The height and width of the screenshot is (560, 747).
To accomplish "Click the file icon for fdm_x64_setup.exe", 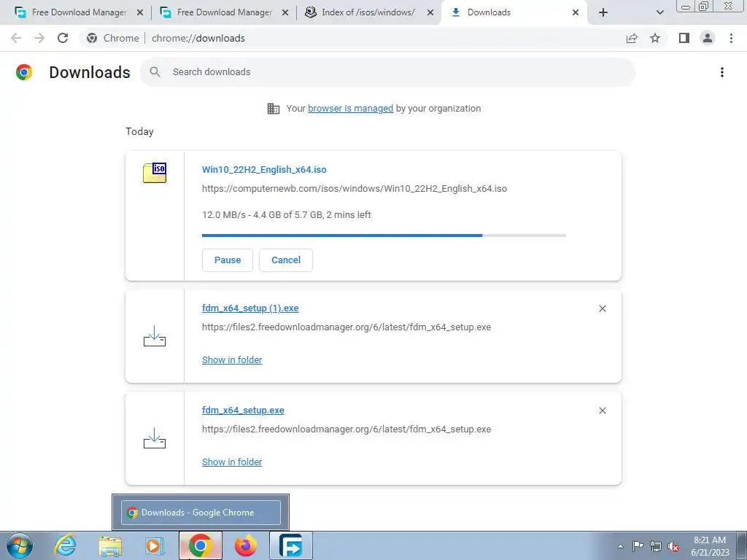I will click(x=155, y=438).
